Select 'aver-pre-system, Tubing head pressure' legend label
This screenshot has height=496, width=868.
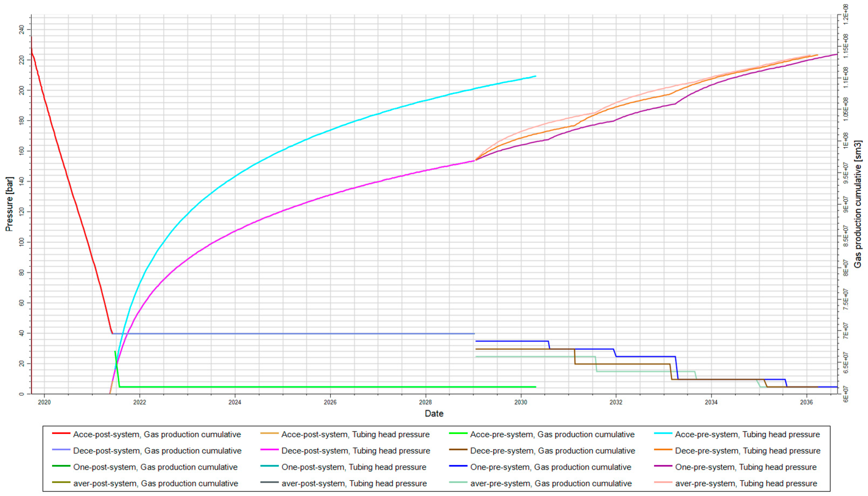click(746, 483)
